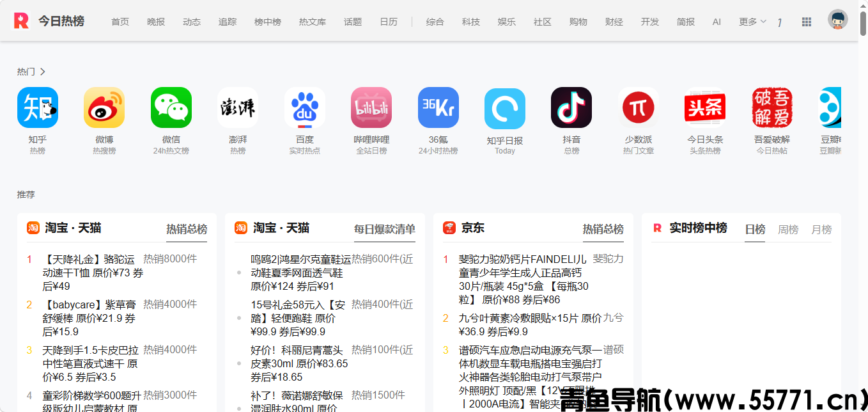Select the 开发 category

click(x=650, y=22)
